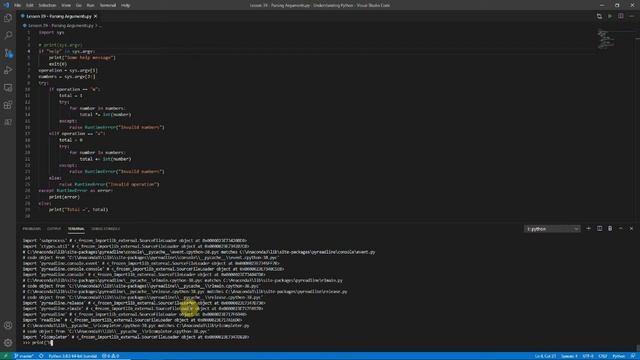Open the Extensions view

(8, 105)
